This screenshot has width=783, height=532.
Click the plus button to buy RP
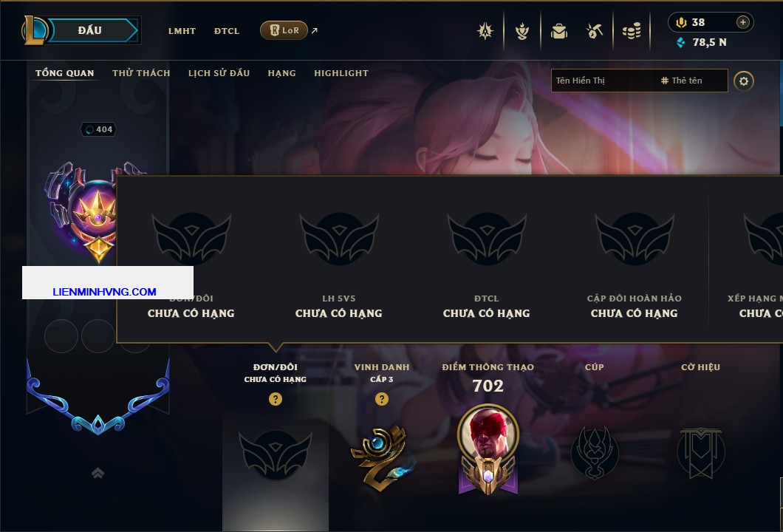pos(742,22)
